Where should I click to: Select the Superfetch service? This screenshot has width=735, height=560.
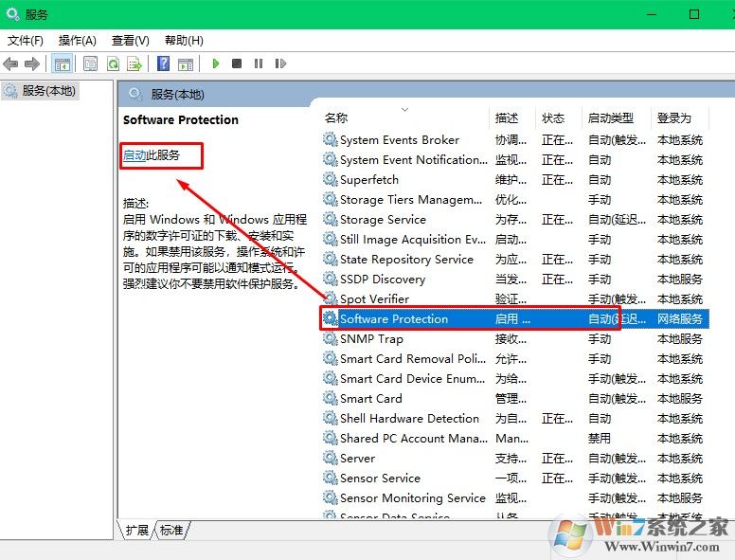[515, 180]
